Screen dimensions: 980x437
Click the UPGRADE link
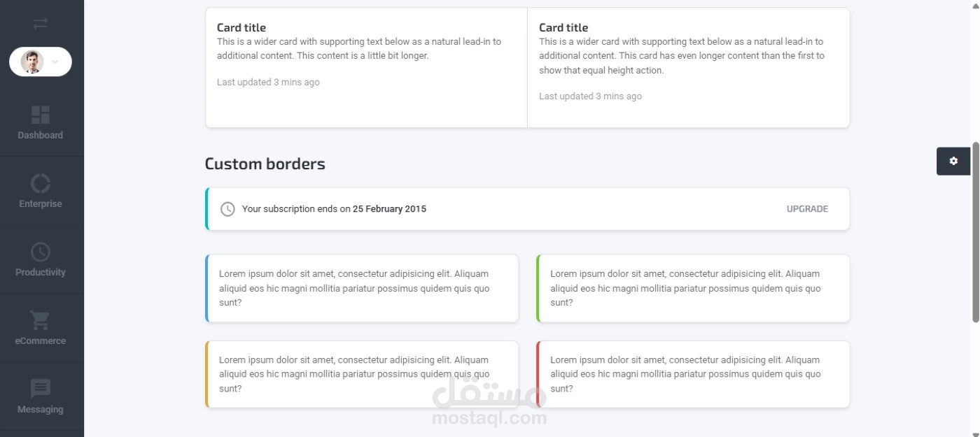point(807,209)
